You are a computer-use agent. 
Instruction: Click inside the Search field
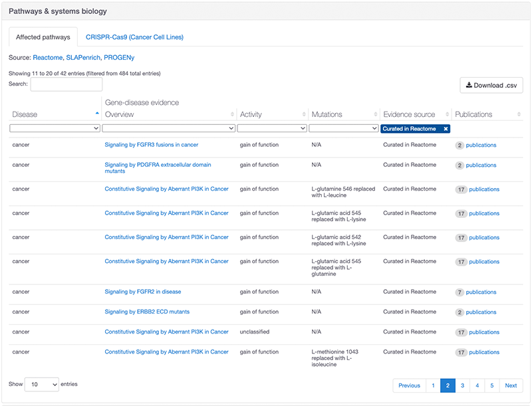coord(66,84)
